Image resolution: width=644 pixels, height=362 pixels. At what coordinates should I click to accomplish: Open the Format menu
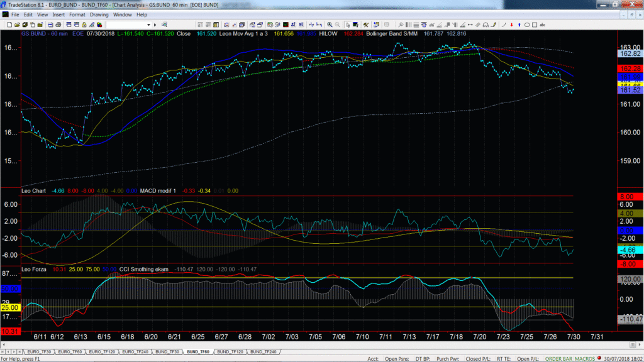(77, 15)
